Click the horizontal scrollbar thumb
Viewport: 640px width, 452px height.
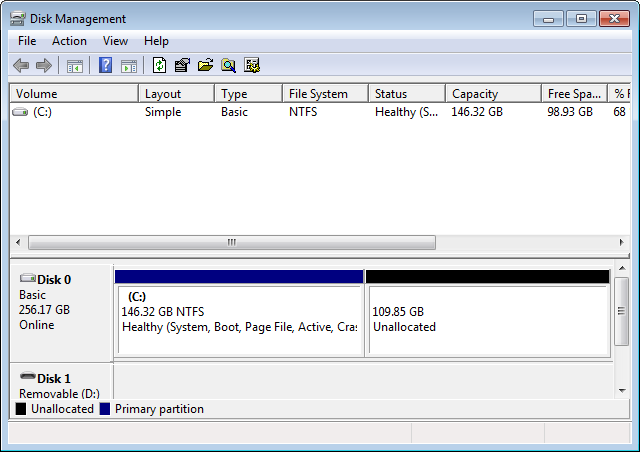(x=232, y=242)
